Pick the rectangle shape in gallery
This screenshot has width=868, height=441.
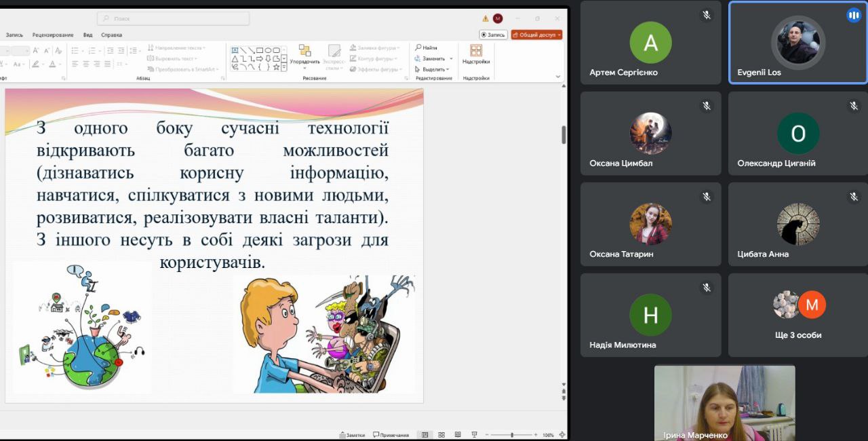click(x=259, y=50)
